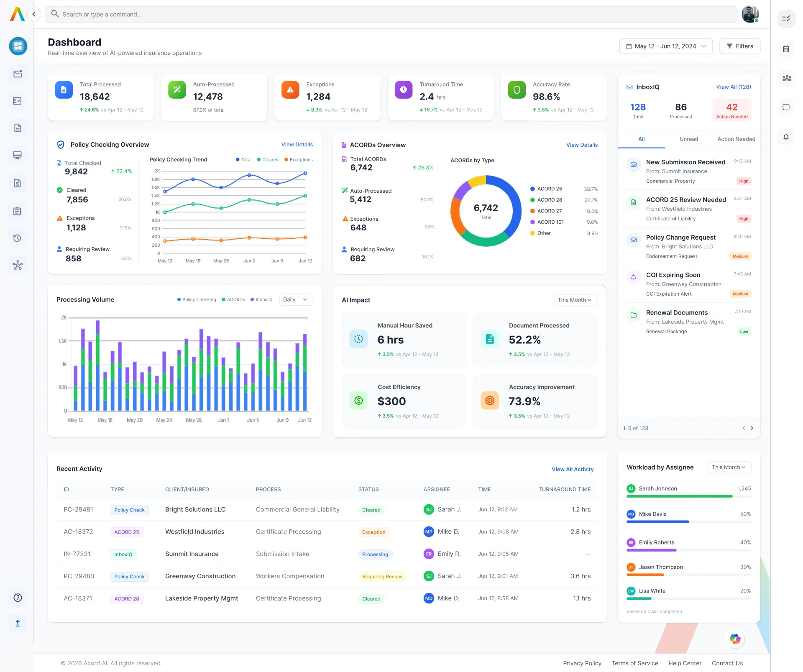The image size is (803, 672).
Task: Switch to the Action Needed tab in InboxIQ
Action: (736, 139)
